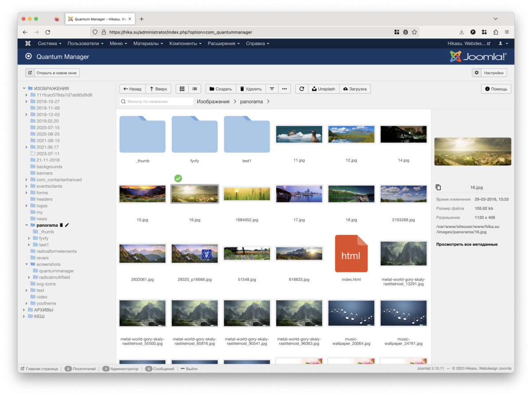Viewport: 532px width, 396px height.
Task: Switch to list view
Action: click(x=195, y=89)
